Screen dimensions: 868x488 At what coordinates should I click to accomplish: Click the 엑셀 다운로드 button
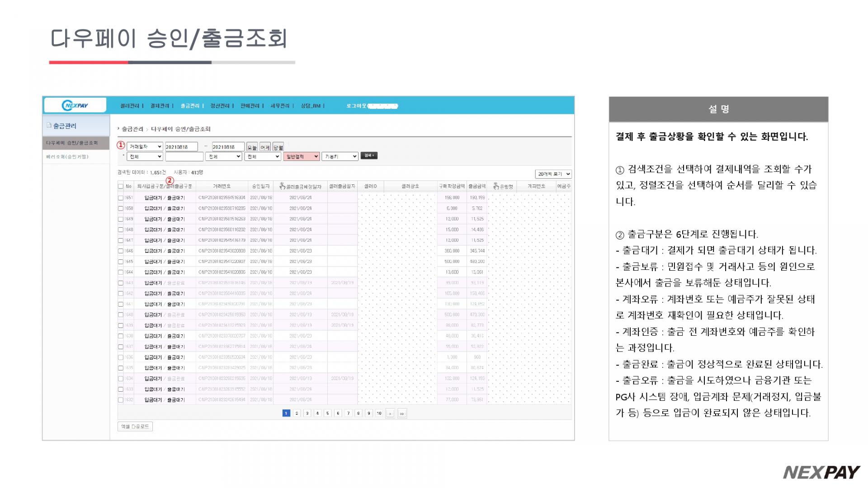pos(135,427)
